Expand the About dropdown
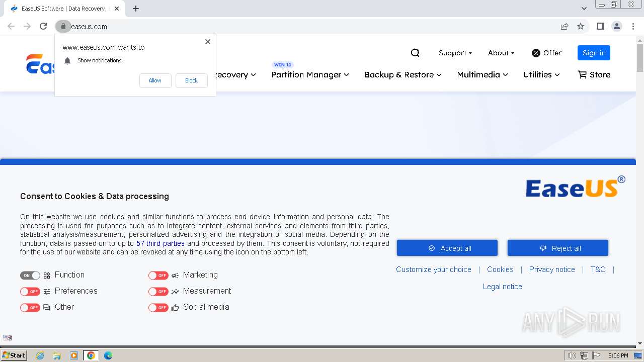The width and height of the screenshot is (644, 362). pos(501,53)
